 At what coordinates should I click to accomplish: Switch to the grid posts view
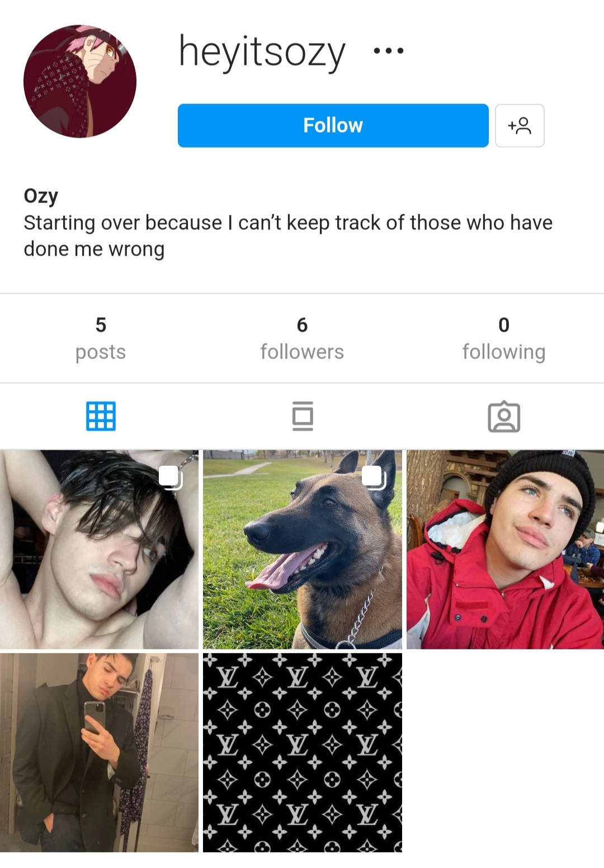[x=101, y=416]
